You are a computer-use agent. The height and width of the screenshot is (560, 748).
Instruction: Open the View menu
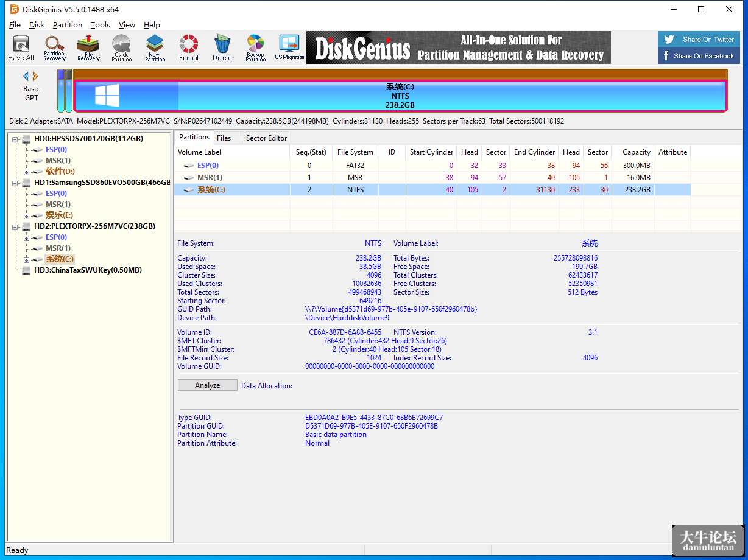coord(127,25)
